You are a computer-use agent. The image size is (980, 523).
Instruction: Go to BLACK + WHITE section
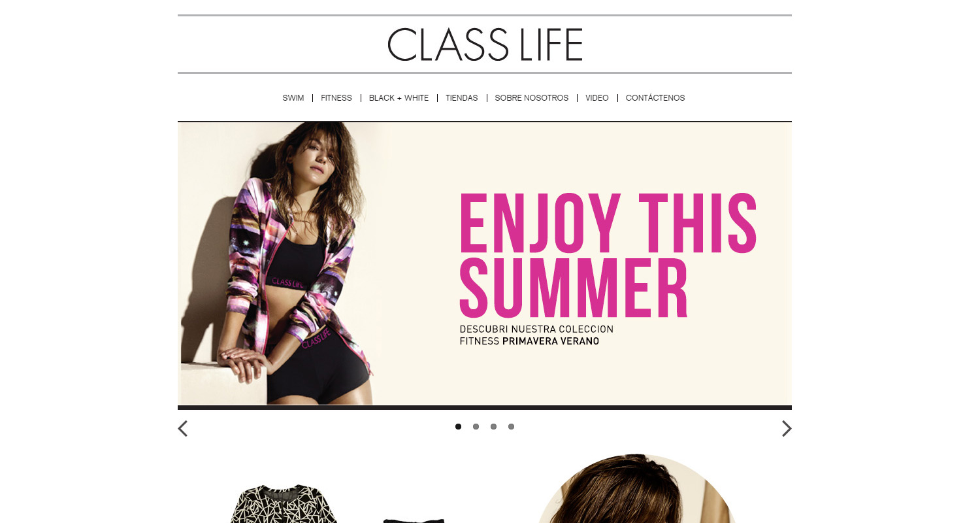[x=399, y=98]
